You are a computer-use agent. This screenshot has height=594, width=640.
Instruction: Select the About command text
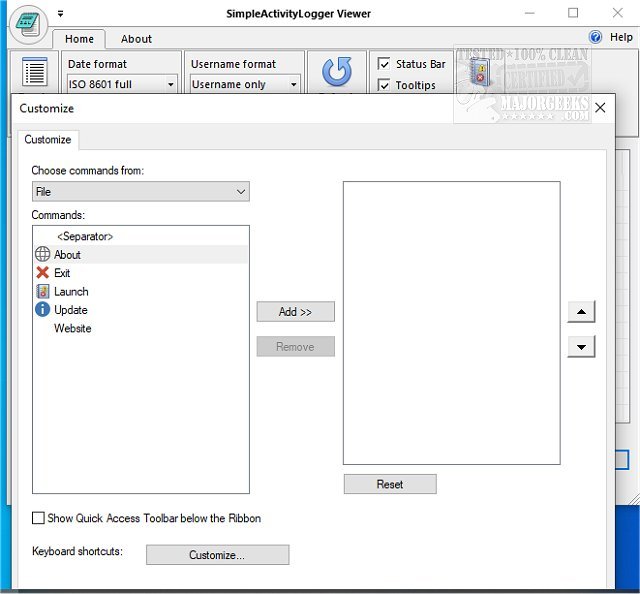point(67,255)
